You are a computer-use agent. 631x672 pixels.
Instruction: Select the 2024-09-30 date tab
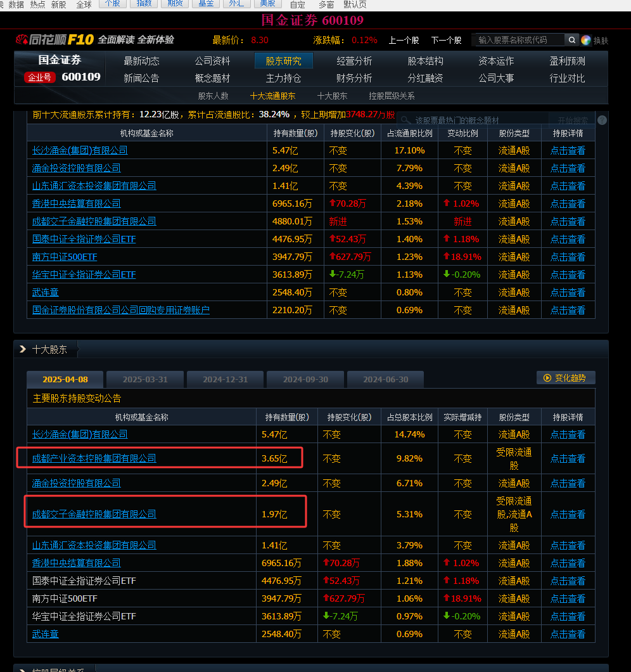305,379
